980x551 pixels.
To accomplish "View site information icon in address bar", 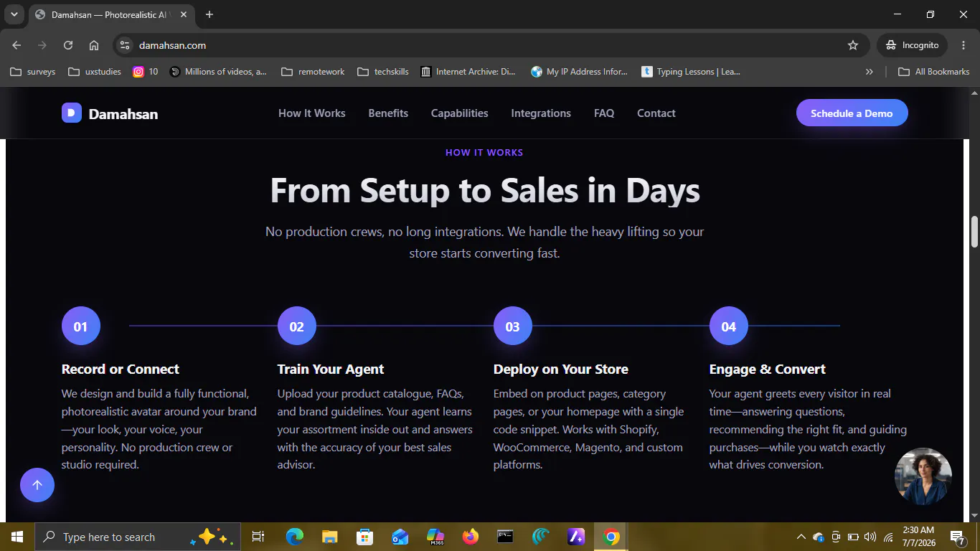I will (125, 45).
